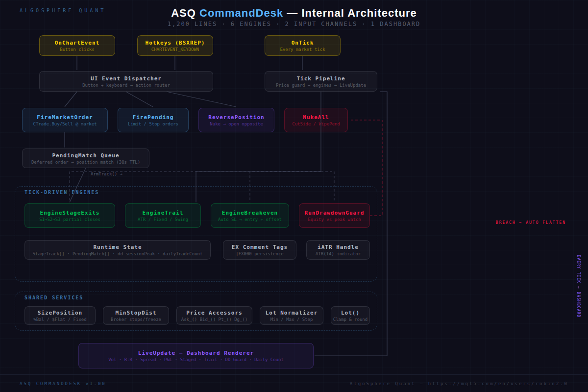Screen dimensions: 588x392
Task: Select the EngineTrail engine box
Action: coord(163,216)
